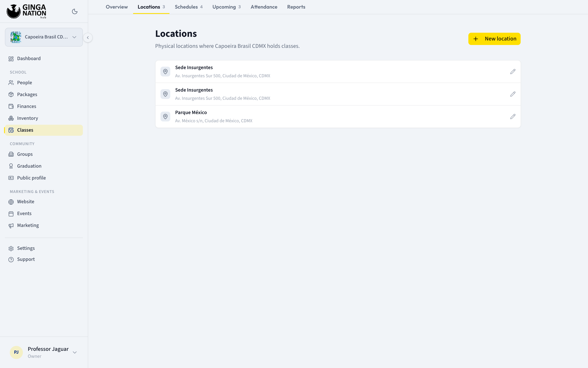Click the People icon in sidebar
Image resolution: width=588 pixels, height=368 pixels.
coord(11,83)
